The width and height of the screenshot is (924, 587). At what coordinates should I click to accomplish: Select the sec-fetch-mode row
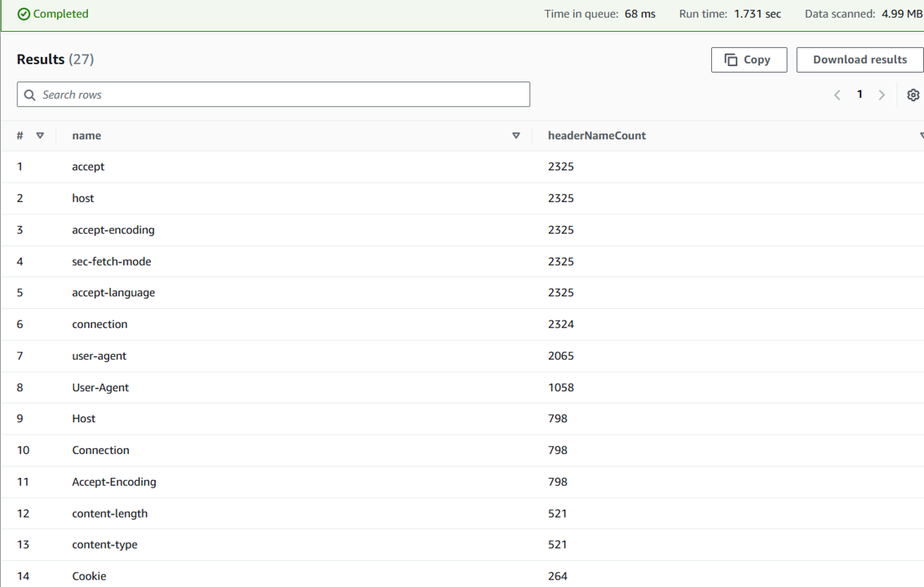(111, 262)
